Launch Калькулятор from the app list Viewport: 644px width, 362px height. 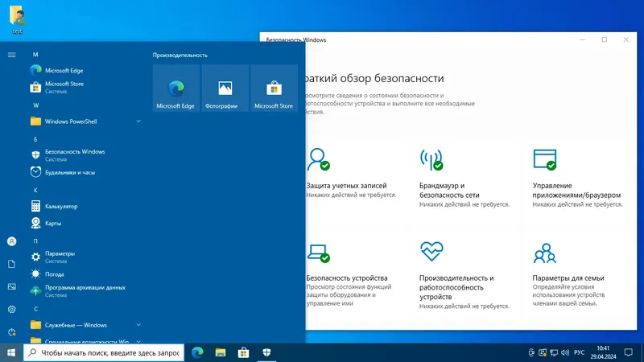(85, 206)
